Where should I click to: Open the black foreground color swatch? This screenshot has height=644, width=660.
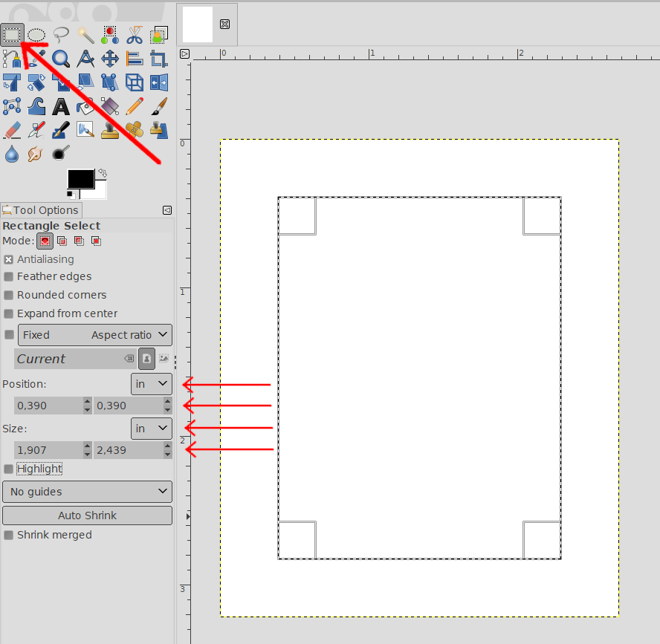point(81,179)
